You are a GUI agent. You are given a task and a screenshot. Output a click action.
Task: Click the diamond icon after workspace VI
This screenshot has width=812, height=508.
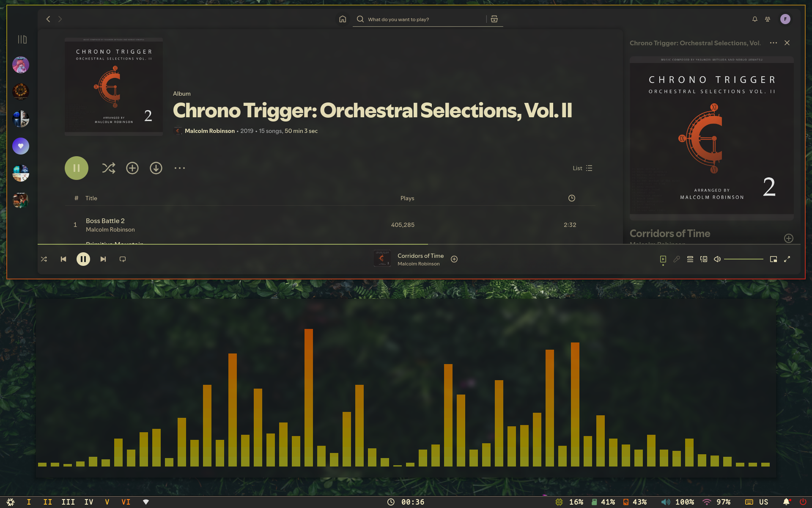[x=146, y=502]
